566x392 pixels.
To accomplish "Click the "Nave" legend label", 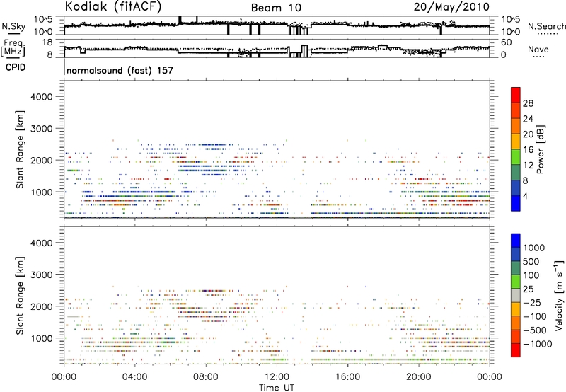I will (x=538, y=49).
